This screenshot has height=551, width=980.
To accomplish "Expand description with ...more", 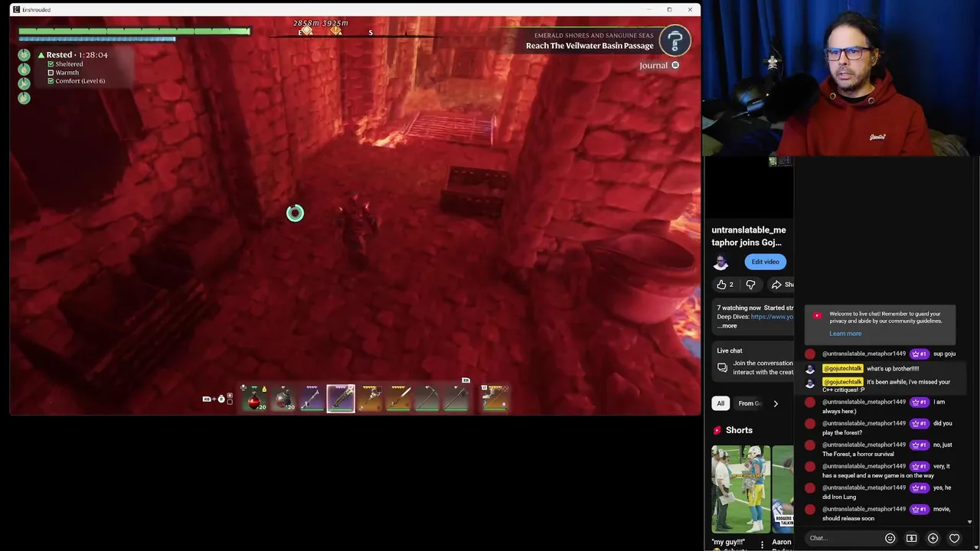I will (x=727, y=326).
